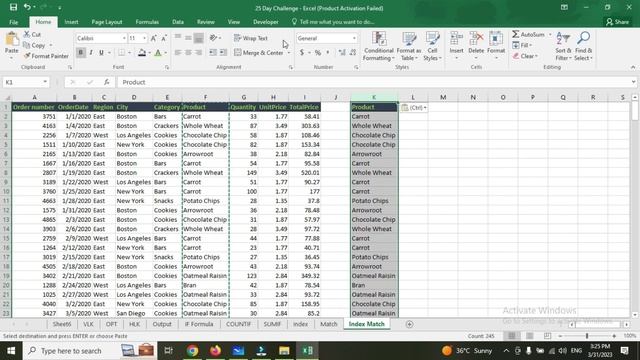Click Tell me what you want to do

tap(333, 22)
